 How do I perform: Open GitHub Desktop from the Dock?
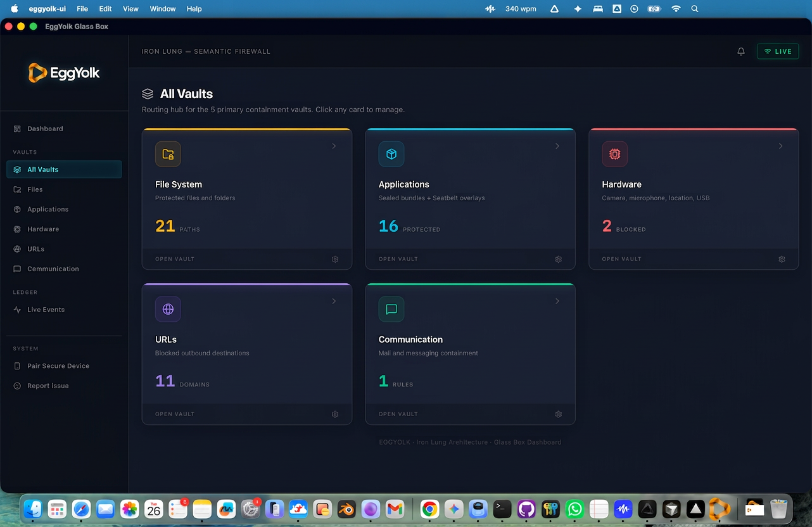pyautogui.click(x=526, y=509)
